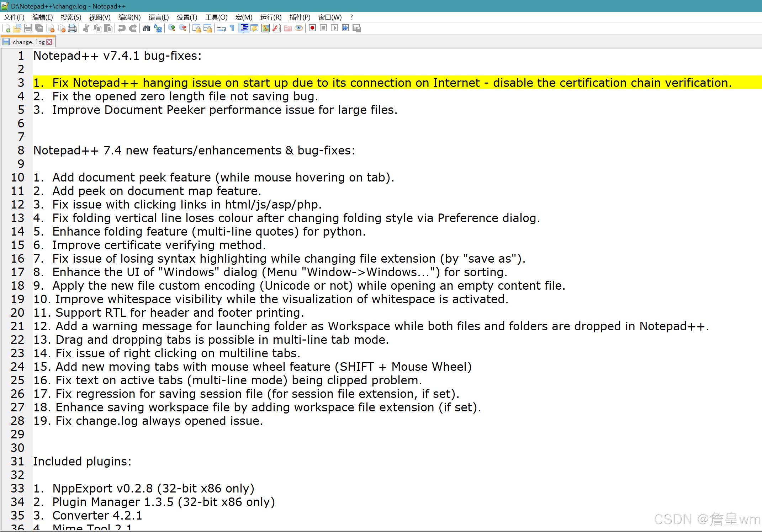Select the change.log tab

click(28, 42)
